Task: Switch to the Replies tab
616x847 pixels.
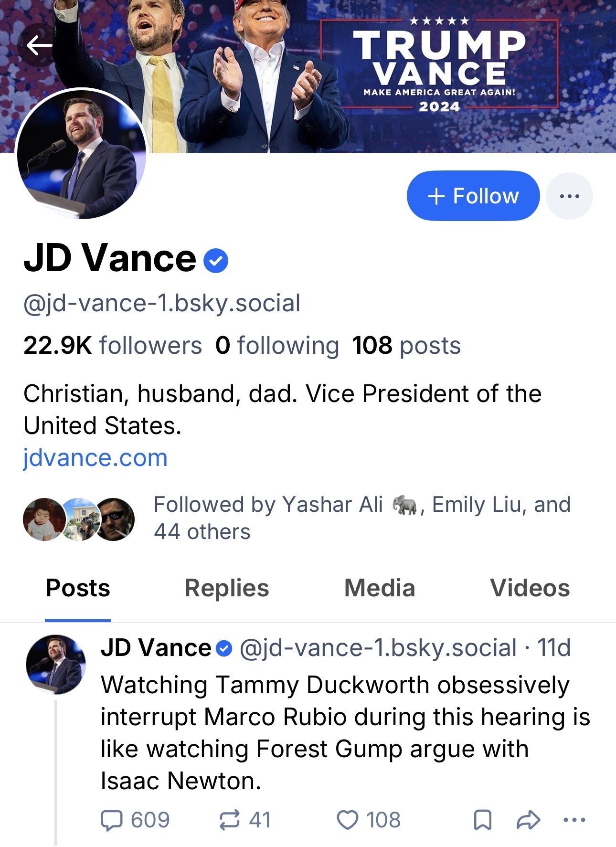Action: point(227,588)
